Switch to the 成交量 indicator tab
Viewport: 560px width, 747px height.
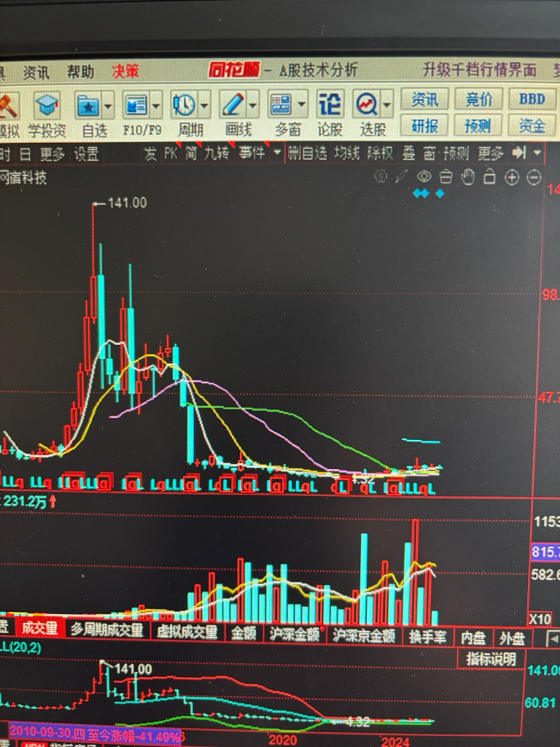coord(39,628)
